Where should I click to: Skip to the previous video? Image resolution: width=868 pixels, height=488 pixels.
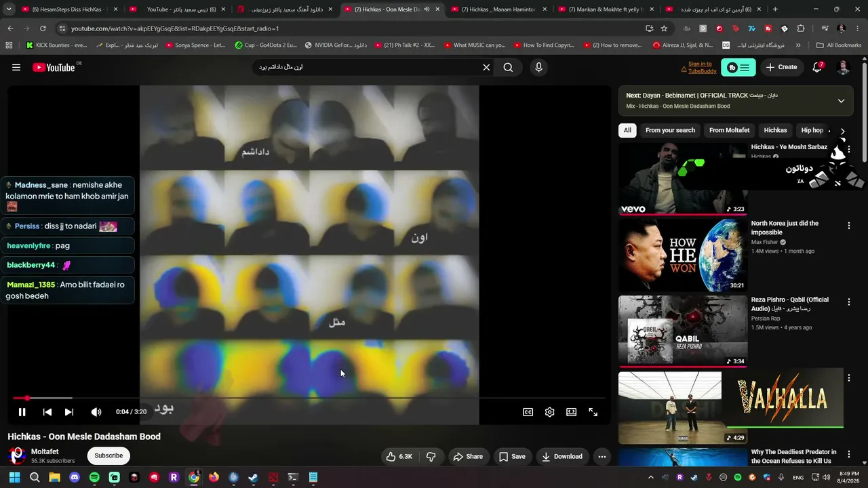(x=47, y=411)
